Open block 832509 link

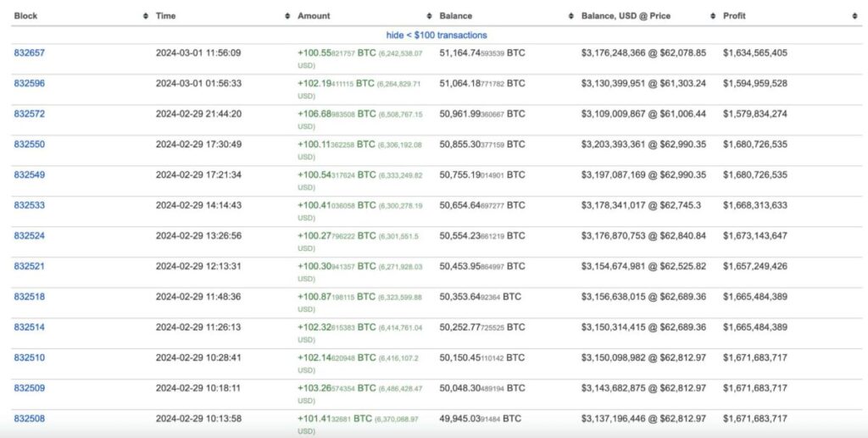click(x=30, y=388)
